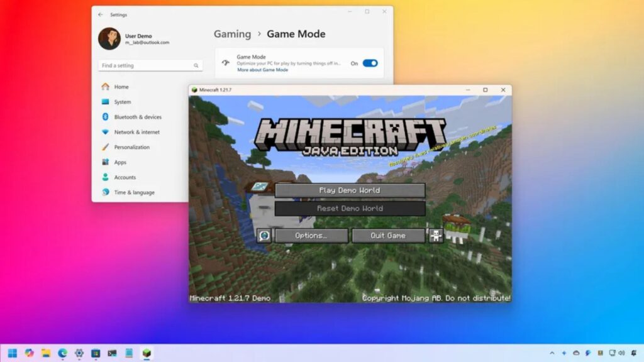Open Minecraft accessibility settings icon

click(x=436, y=236)
